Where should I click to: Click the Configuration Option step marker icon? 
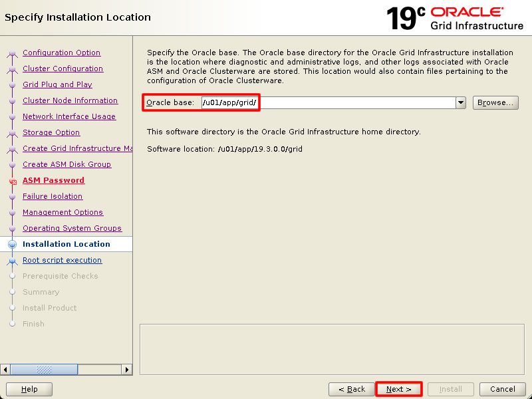coord(12,53)
